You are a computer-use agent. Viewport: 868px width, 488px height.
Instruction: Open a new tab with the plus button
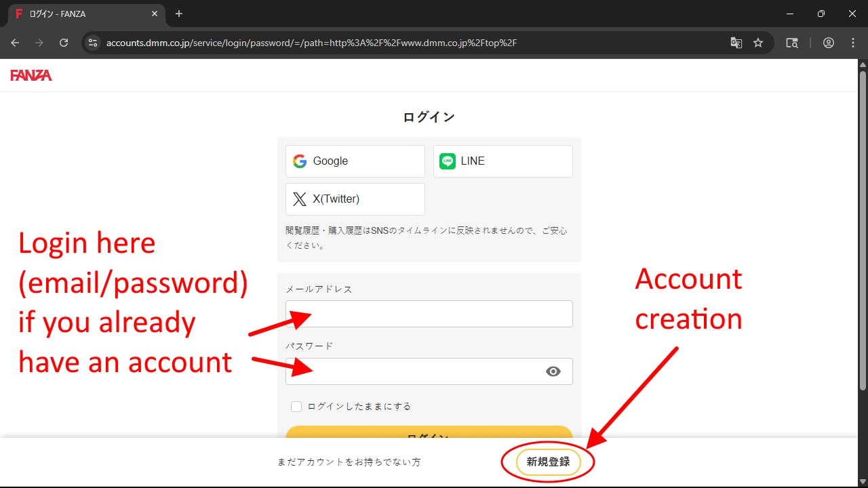coord(179,14)
